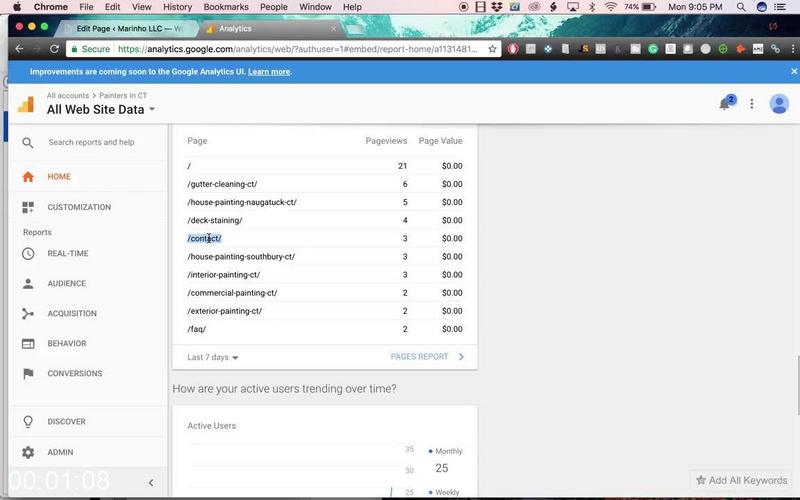Image resolution: width=800 pixels, height=500 pixels.
Task: Click the Chrome menu three-dot icon
Action: (x=792, y=49)
